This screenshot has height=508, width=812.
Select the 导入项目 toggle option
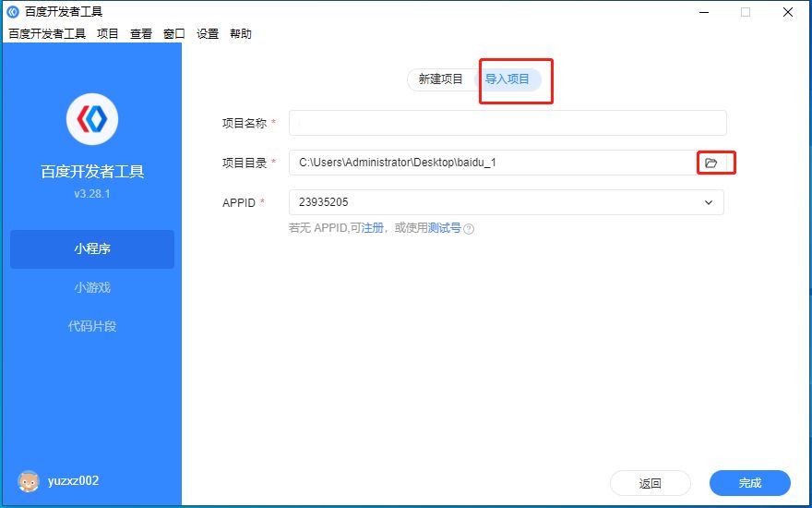507,79
